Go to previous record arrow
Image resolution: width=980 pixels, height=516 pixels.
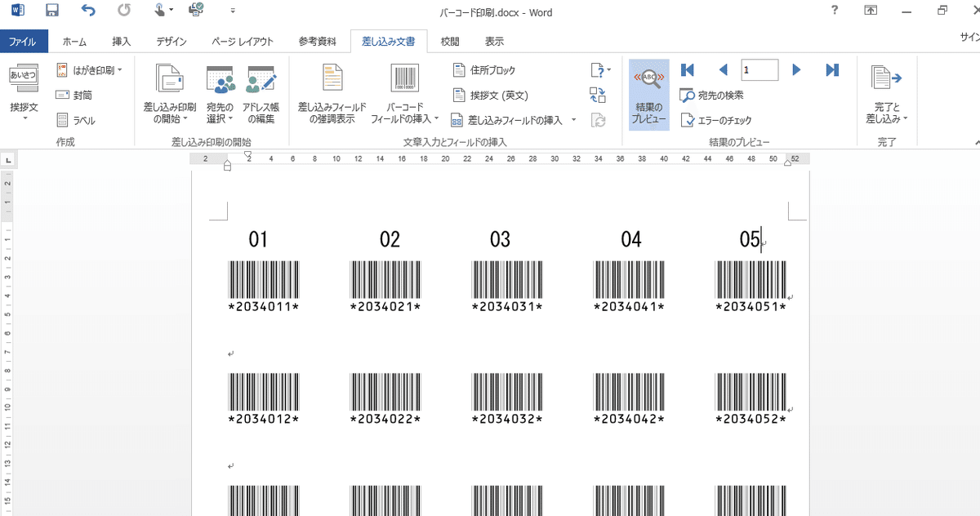723,70
